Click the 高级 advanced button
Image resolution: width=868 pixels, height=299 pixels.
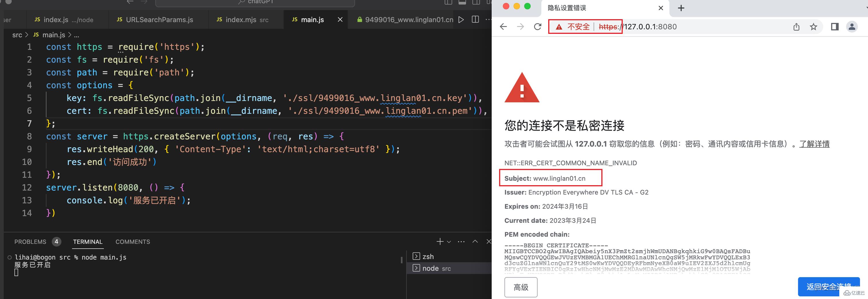tap(521, 287)
